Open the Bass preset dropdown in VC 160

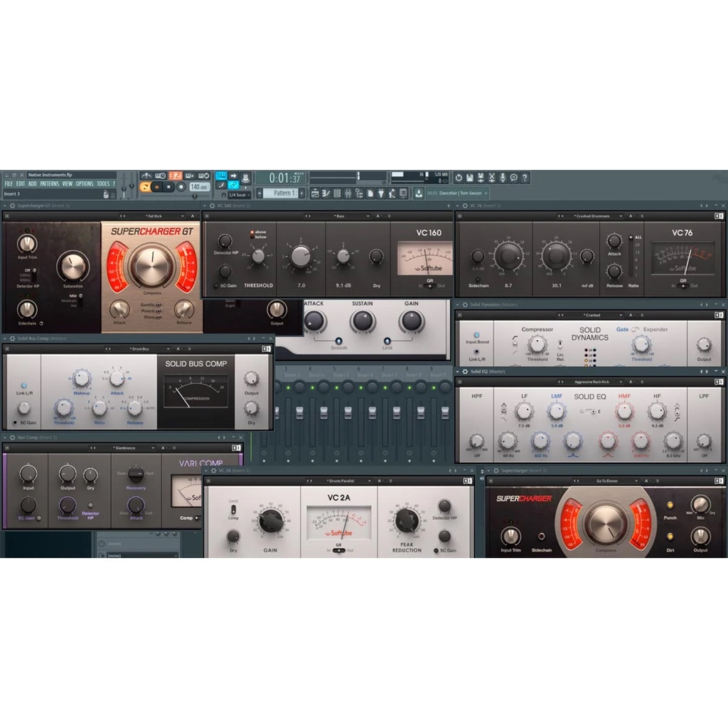[343, 216]
